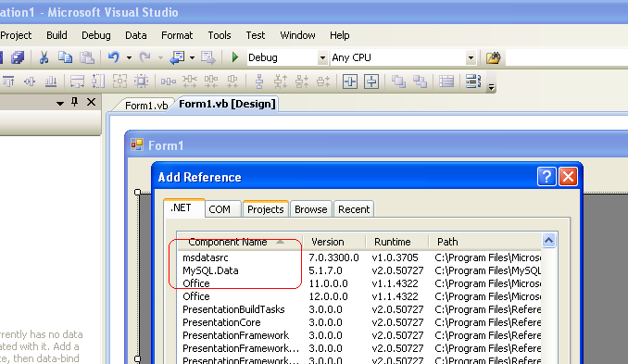Click the Find in Files folder icon
This screenshot has width=628, height=364.
493,57
